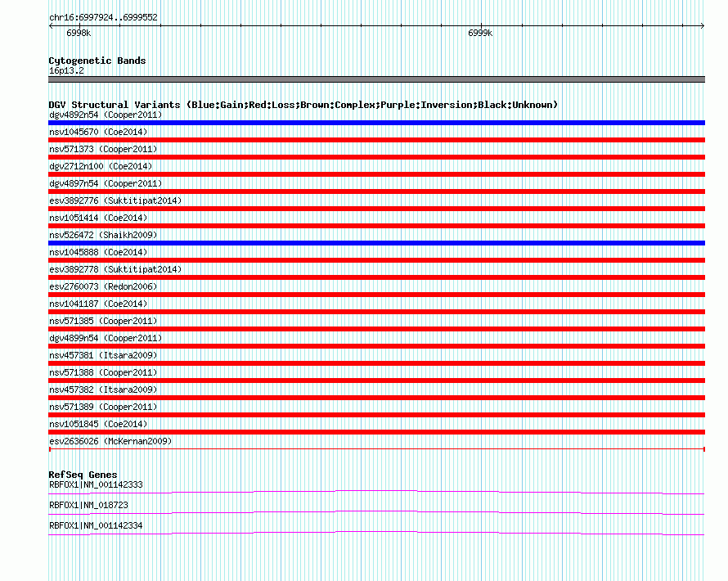Open variant nsv571373 (Cooper2011) label
This screenshot has width=728, height=581.
[103, 149]
